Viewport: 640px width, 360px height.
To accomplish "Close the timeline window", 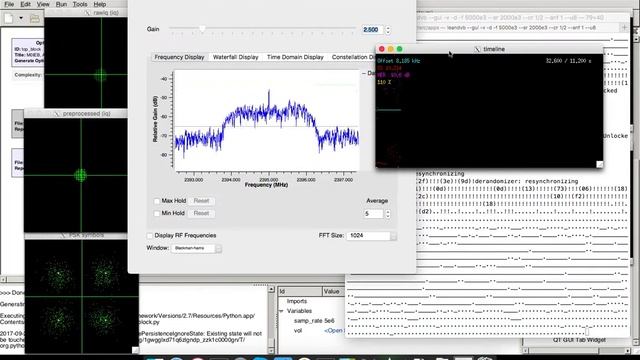I will (382, 49).
